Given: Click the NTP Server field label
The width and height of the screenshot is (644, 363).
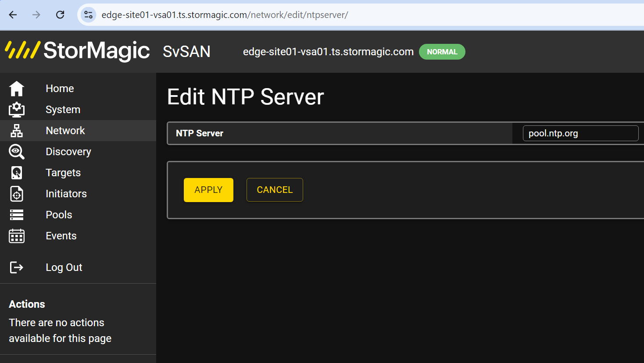Looking at the screenshot, I should coord(200,133).
